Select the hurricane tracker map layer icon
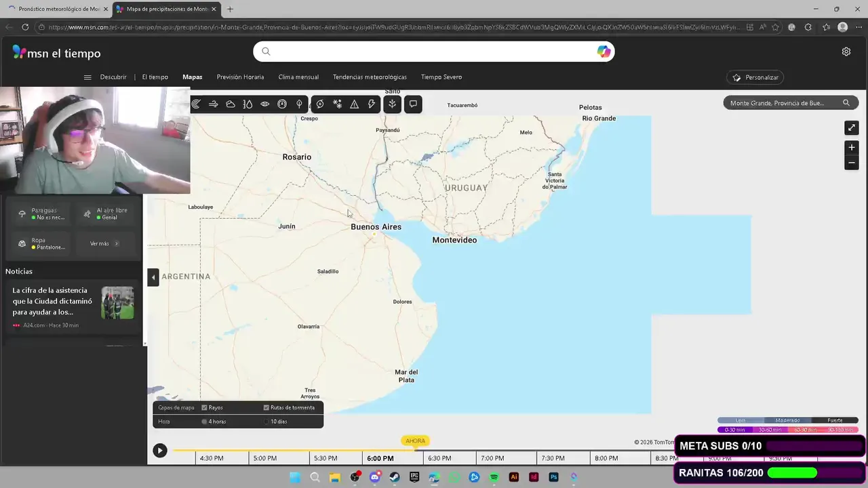Screen dimensions: 868x488 click(x=320, y=104)
